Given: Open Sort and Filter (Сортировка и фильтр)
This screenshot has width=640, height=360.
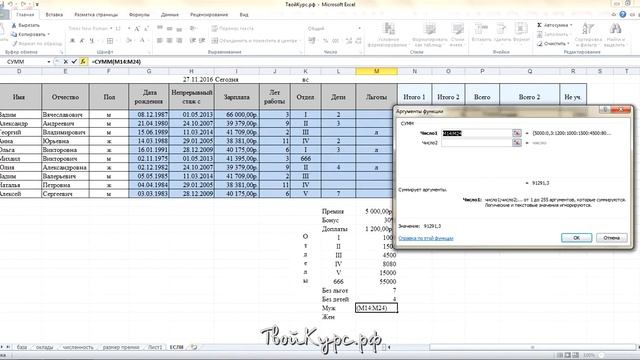Looking at the screenshot, I should pyautogui.click(x=588, y=34).
